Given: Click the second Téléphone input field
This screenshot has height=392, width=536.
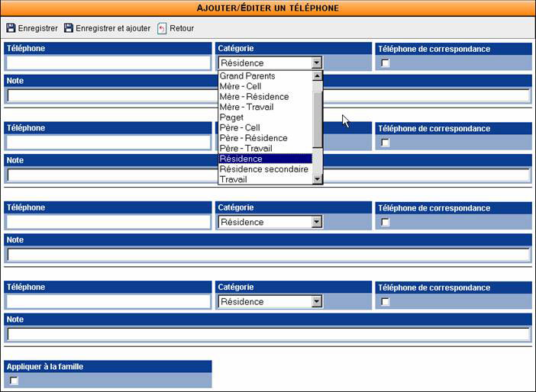Looking at the screenshot, I should pos(108,143).
